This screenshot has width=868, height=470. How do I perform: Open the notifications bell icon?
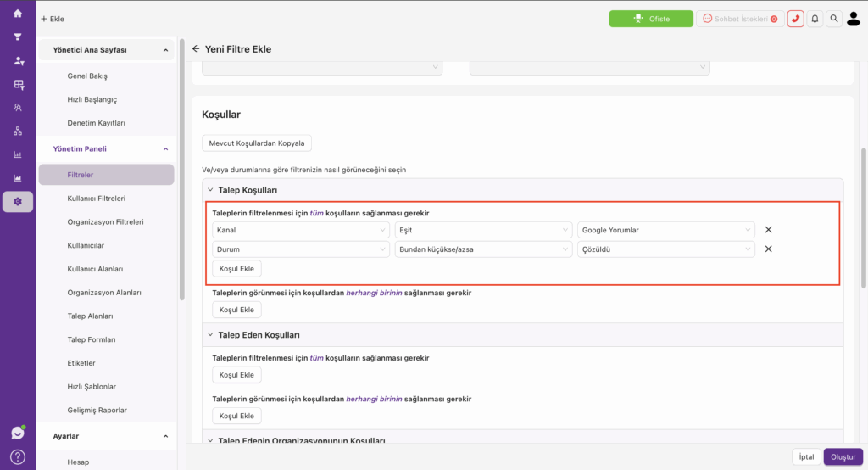click(815, 19)
